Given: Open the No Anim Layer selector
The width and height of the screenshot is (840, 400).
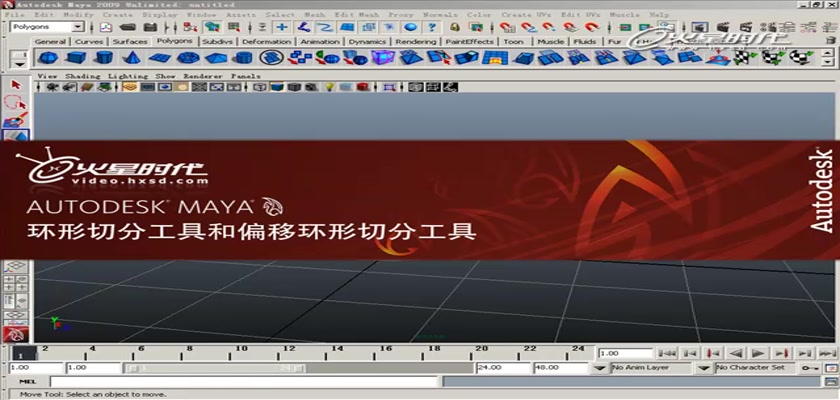Looking at the screenshot, I should [x=650, y=368].
